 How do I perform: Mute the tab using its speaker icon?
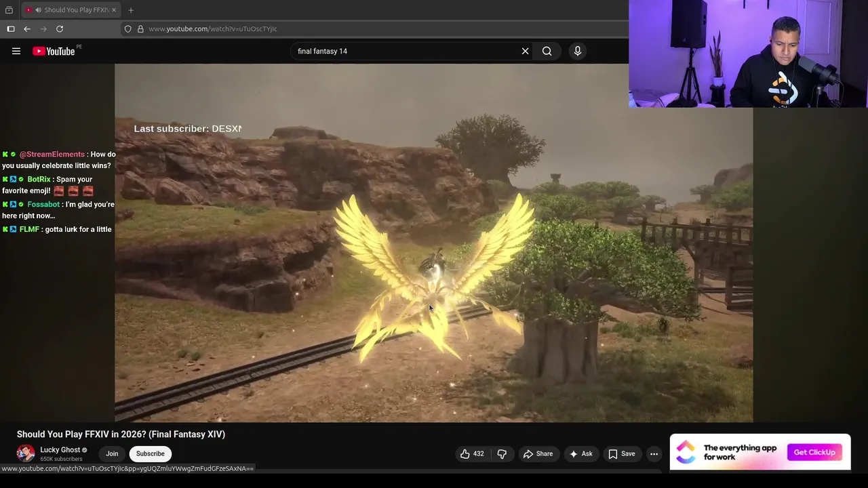[x=38, y=10]
